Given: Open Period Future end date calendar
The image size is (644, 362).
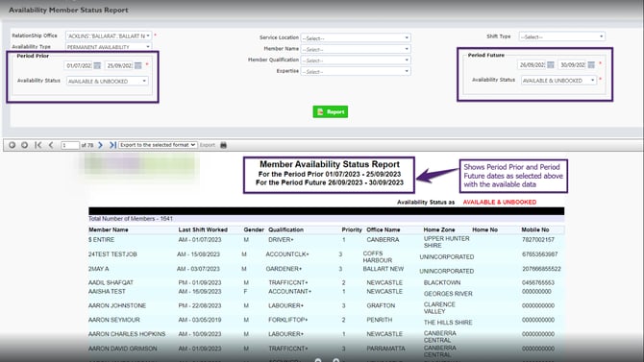Looking at the screenshot, I should click(591, 65).
